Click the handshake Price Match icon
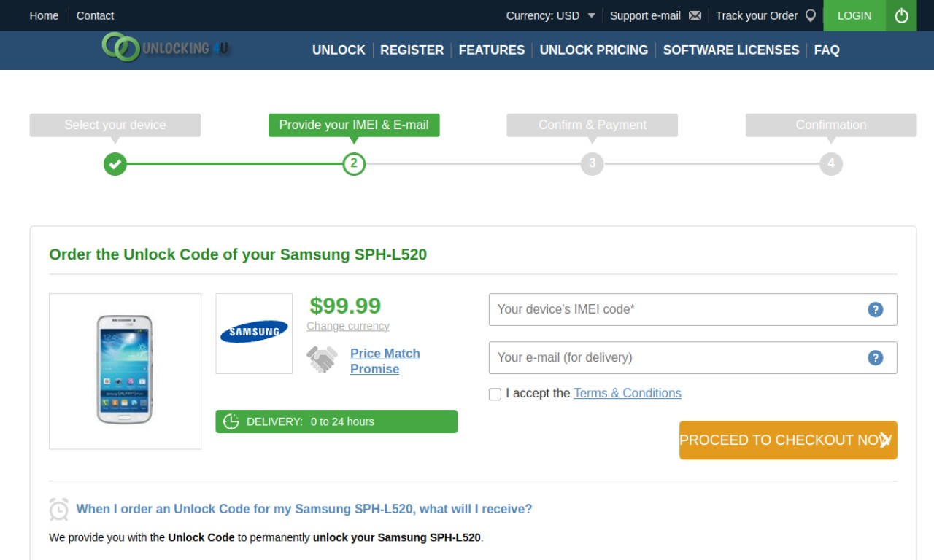Image resolution: width=934 pixels, height=560 pixels. [322, 359]
